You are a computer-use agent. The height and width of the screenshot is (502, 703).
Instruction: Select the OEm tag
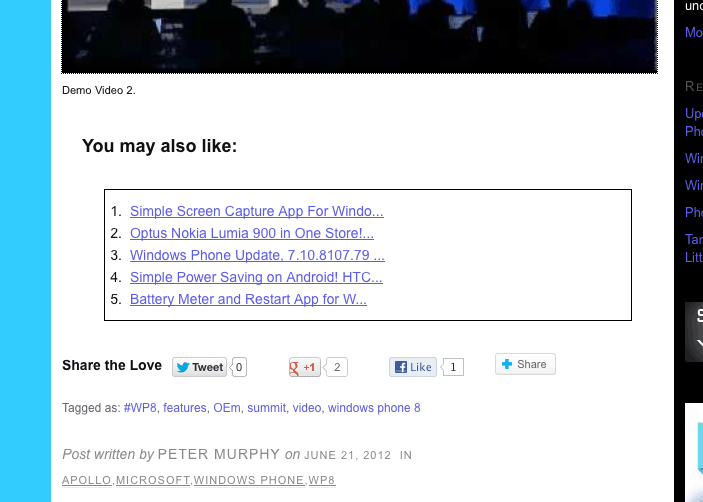pyautogui.click(x=227, y=408)
